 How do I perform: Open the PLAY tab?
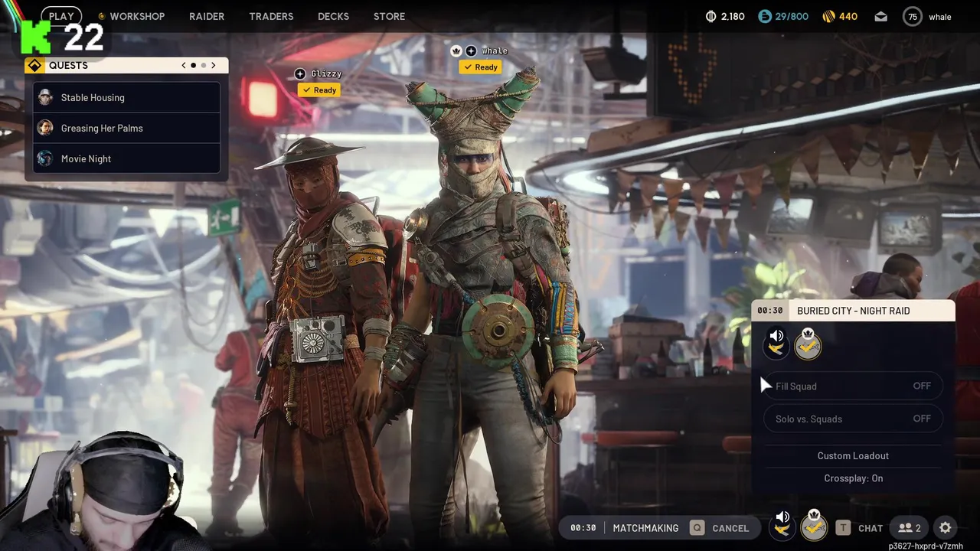click(61, 16)
